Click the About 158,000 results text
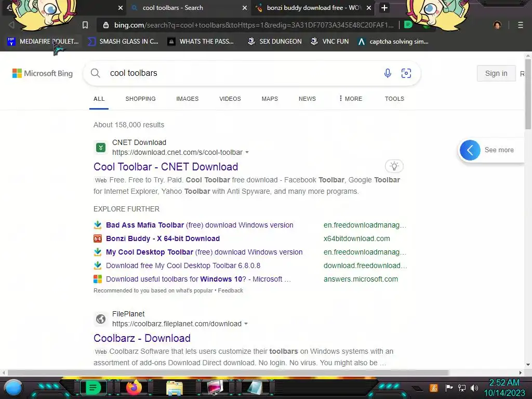 (129, 125)
